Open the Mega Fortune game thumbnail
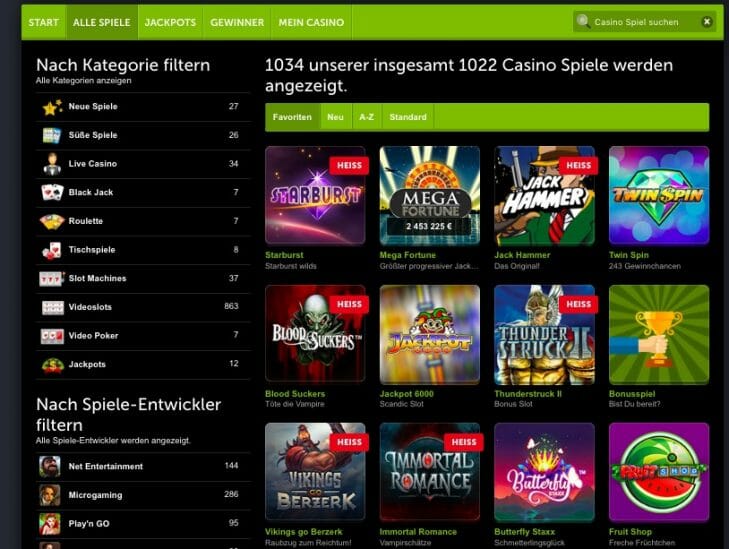This screenshot has height=549, width=729. (x=430, y=196)
